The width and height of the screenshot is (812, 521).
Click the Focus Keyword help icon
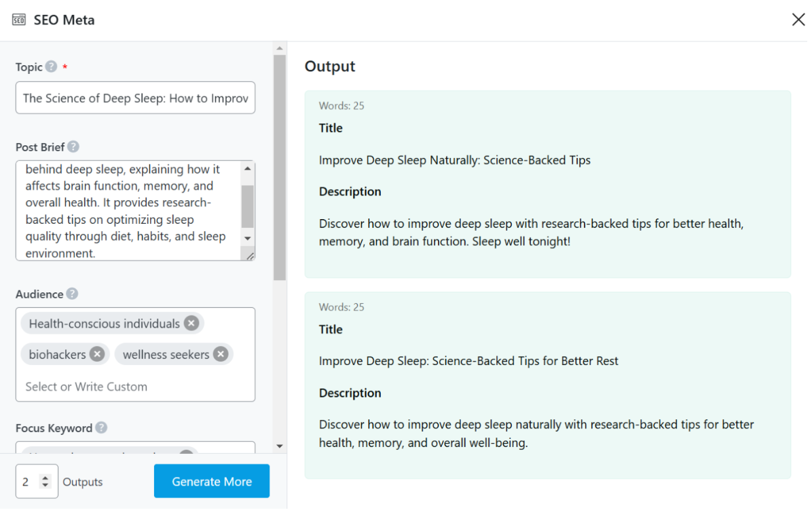pyautogui.click(x=101, y=427)
